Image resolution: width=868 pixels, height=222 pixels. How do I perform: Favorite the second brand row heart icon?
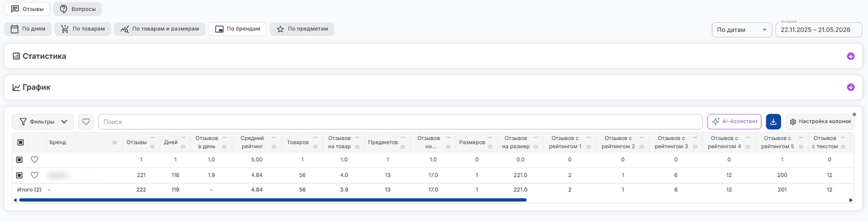(x=34, y=176)
